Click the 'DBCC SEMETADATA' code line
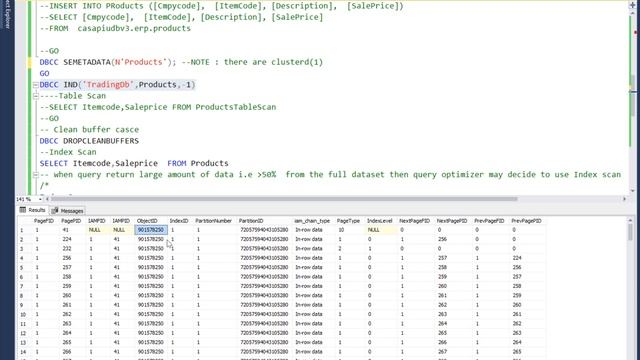Image resolution: width=640 pixels, height=360 pixels. pyautogui.click(x=181, y=62)
